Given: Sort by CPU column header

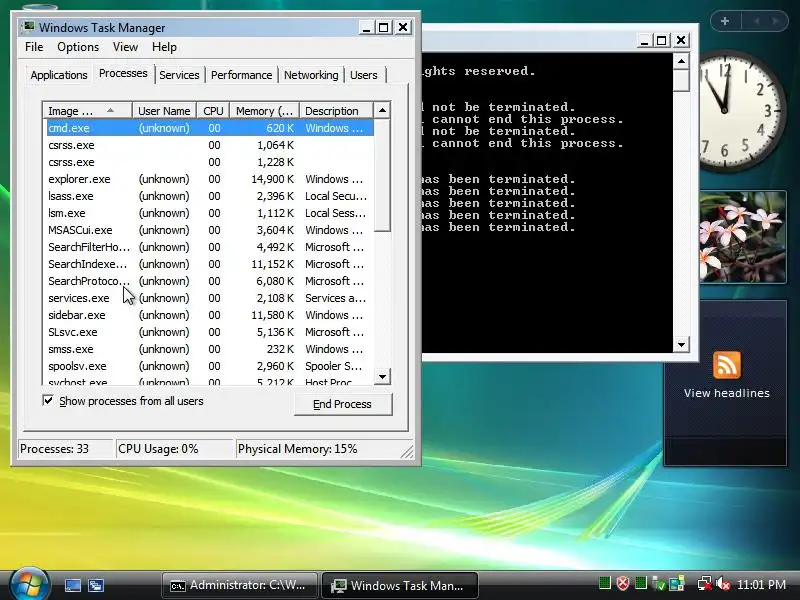Looking at the screenshot, I should click(213, 111).
